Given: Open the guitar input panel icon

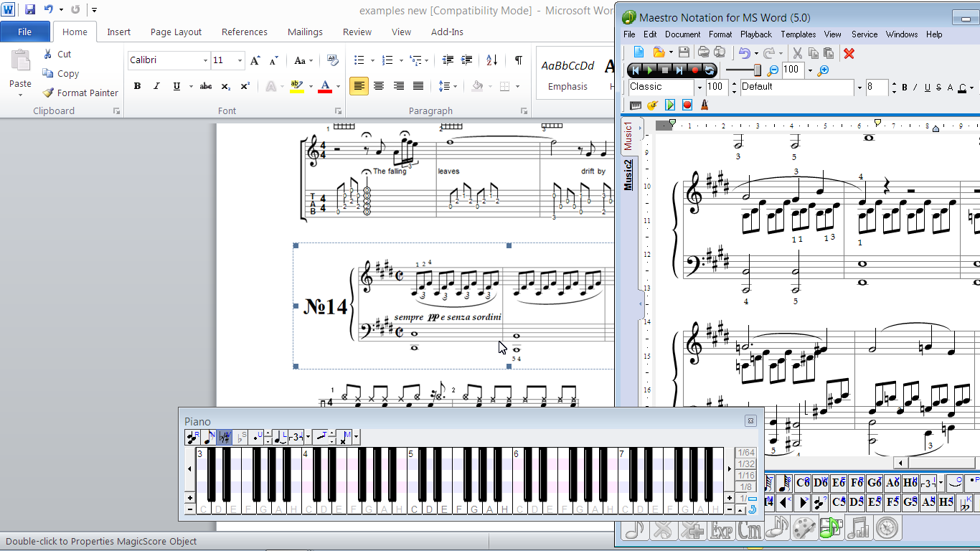Looking at the screenshot, I should pos(653,105).
